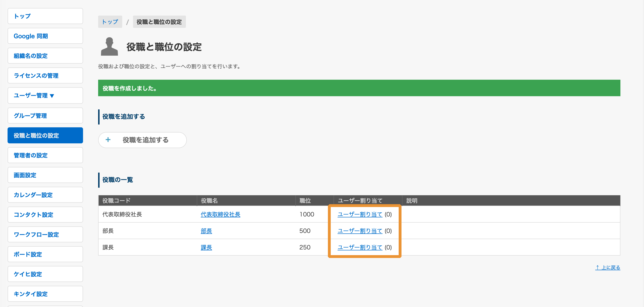Click ユーザー割り当て for 代表取締役社長
This screenshot has height=307, width=644.
pos(360,214)
